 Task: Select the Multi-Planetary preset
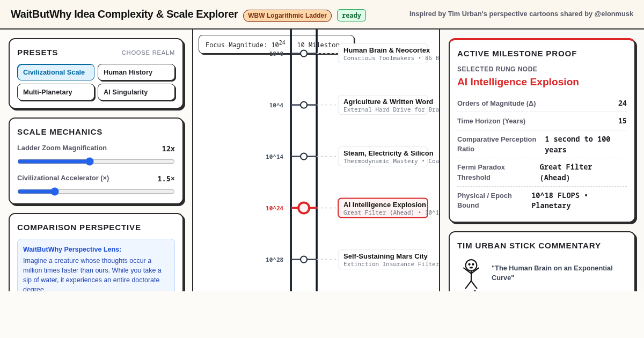pyautogui.click(x=56, y=92)
